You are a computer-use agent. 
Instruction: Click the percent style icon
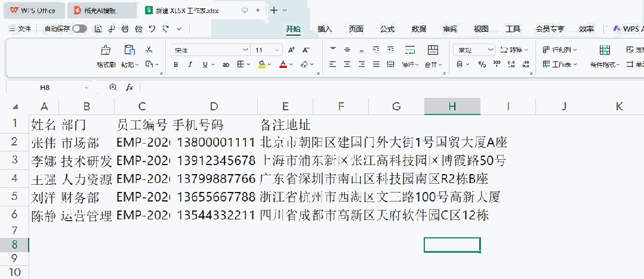click(x=483, y=64)
